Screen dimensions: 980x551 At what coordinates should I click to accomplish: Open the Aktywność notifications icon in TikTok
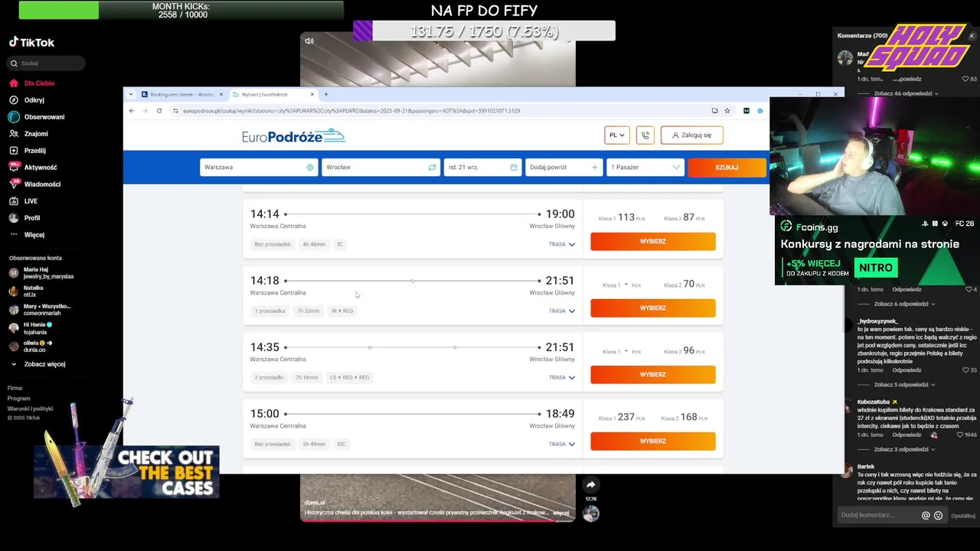(x=14, y=167)
